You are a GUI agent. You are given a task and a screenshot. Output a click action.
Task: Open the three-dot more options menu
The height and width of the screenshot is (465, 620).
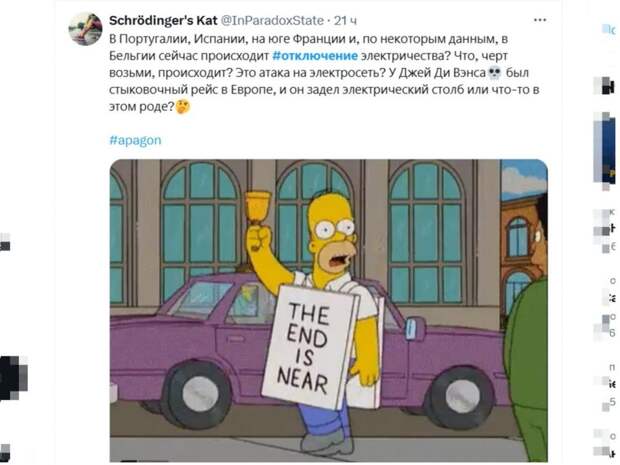[x=540, y=20]
